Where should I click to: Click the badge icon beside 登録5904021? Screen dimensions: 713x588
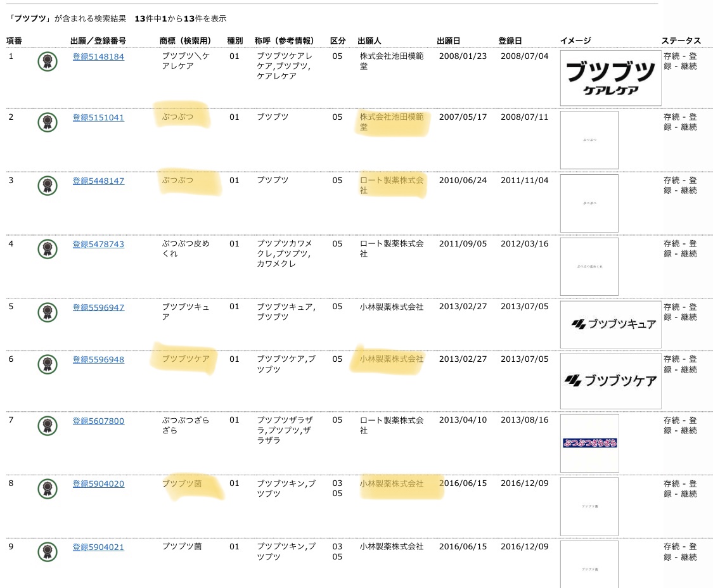click(48, 552)
